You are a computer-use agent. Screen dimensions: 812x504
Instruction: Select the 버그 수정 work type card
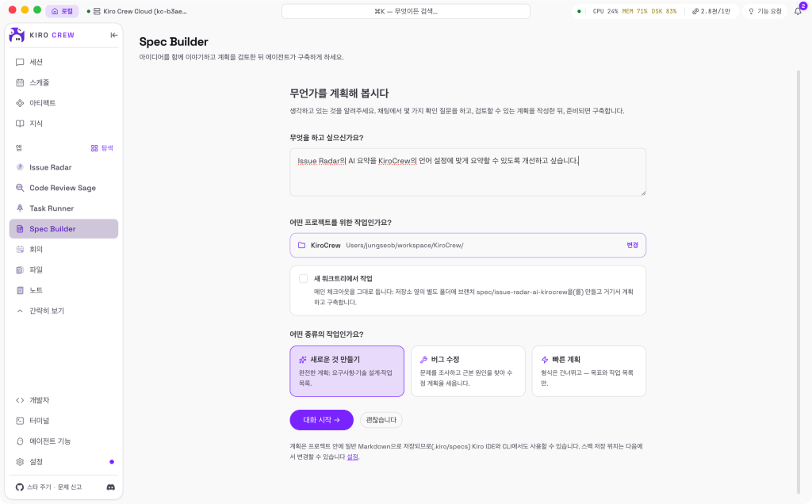[468, 372]
